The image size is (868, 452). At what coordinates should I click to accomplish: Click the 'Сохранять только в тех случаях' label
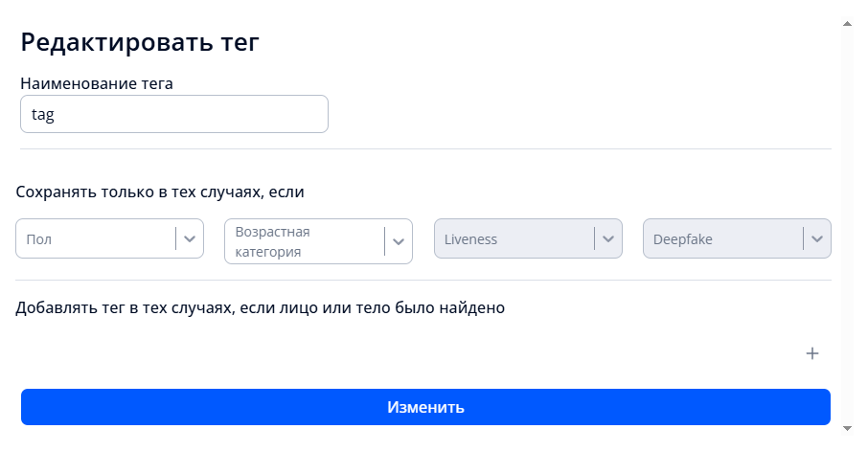(159, 192)
